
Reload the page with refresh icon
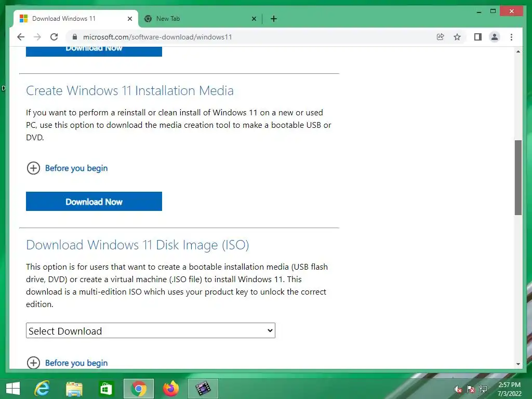(x=54, y=37)
